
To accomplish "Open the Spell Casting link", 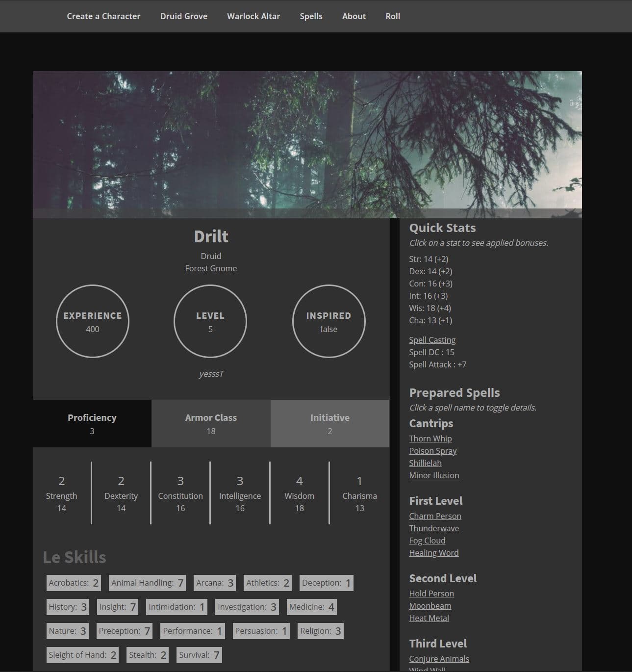I will tap(432, 339).
